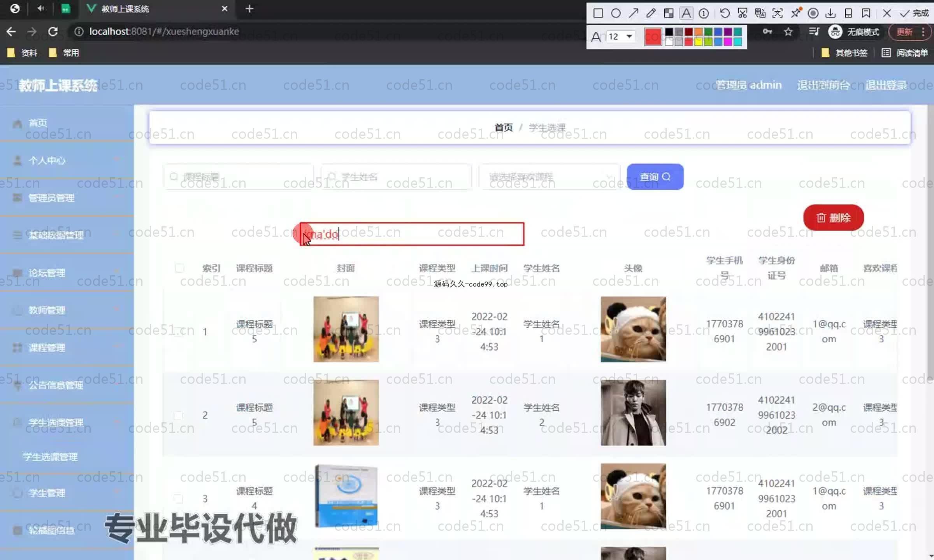This screenshot has width=934, height=560.
Task: Pick the magenta color swatch
Action: (x=728, y=42)
